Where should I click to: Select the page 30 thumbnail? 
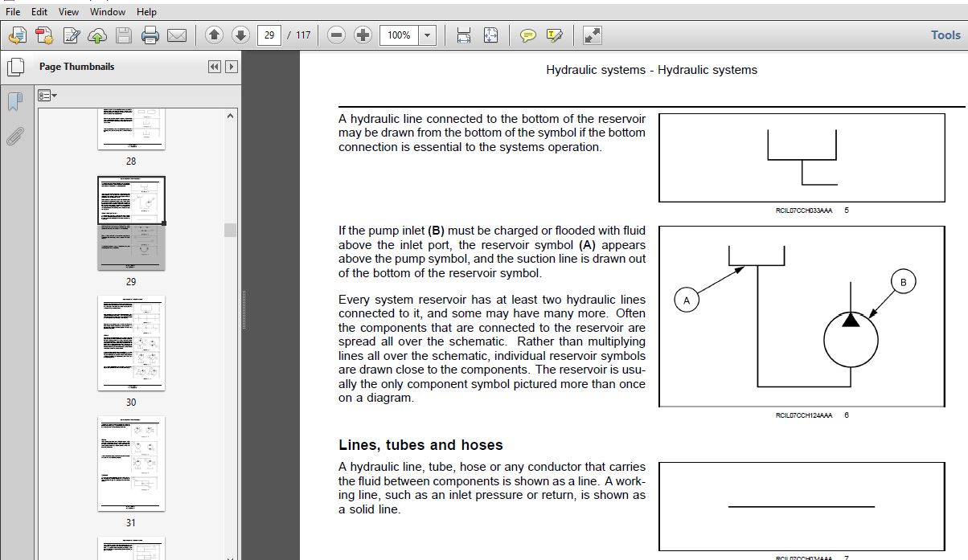[x=131, y=343]
